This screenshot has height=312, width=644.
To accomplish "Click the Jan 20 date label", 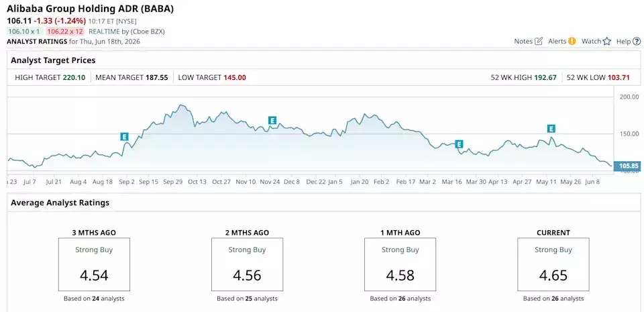I will 360,181.
